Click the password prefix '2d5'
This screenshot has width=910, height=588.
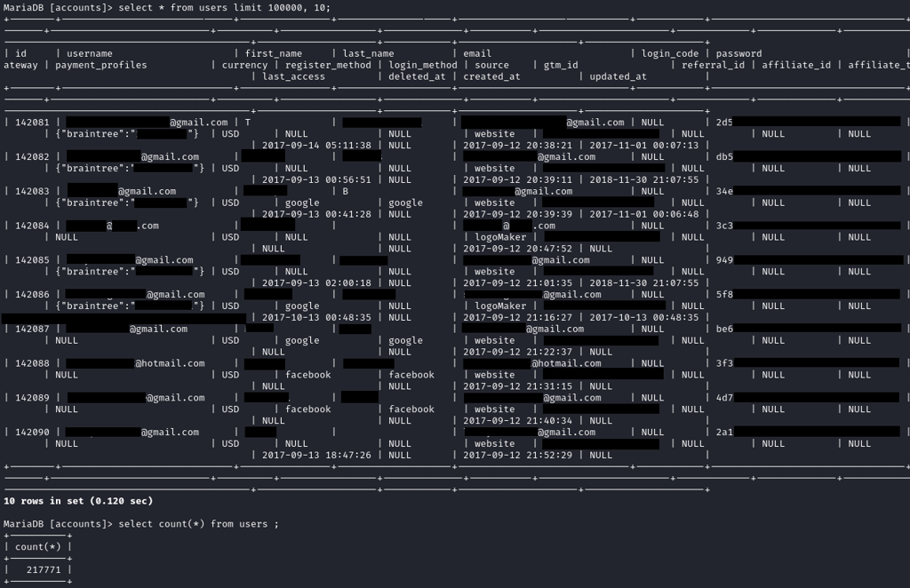(x=724, y=123)
